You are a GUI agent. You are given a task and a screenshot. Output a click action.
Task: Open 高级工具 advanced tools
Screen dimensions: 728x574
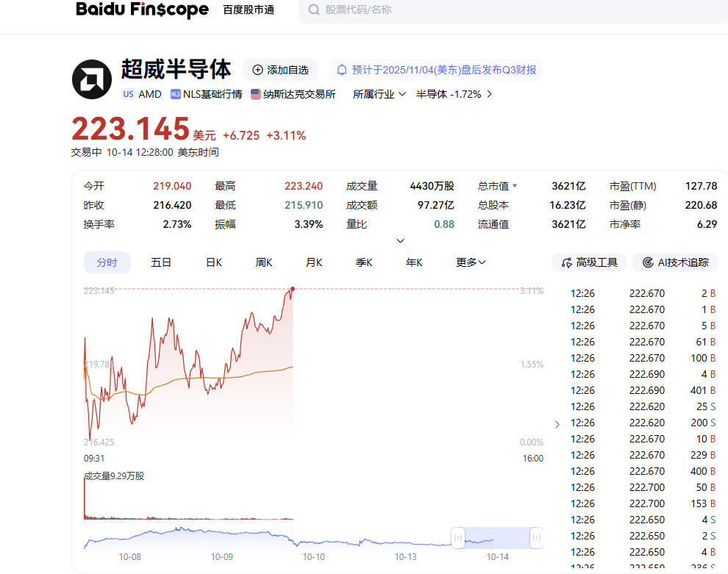click(589, 262)
